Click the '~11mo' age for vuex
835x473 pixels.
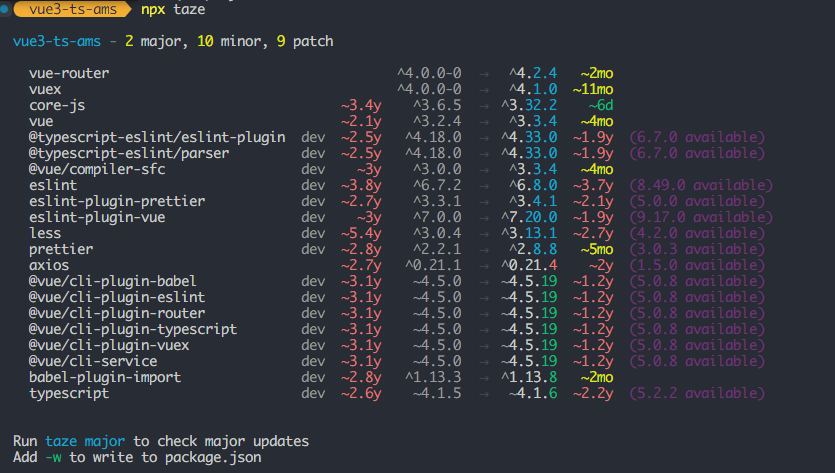point(593,89)
